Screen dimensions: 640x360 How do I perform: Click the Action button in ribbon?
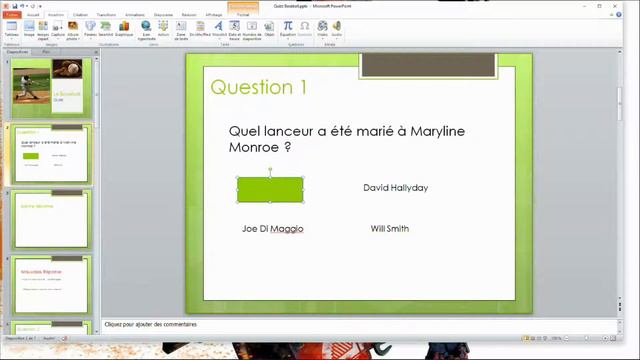pyautogui.click(x=163, y=28)
